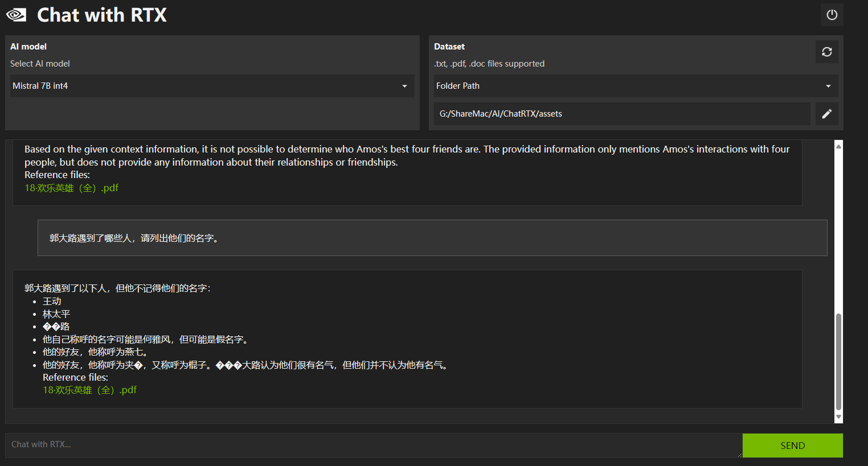Expand the dataset type caret arrow
The width and height of the screenshot is (868, 466).
pos(828,86)
